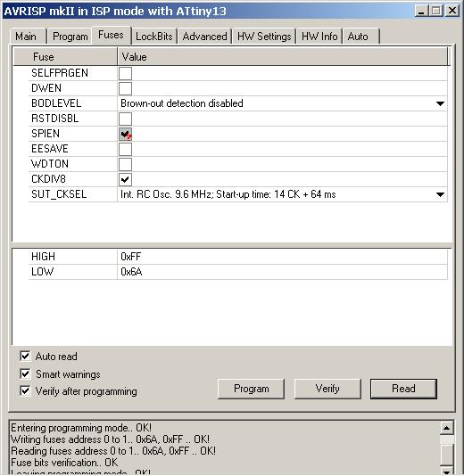Uncheck the CKDIV8 fuse checkbox

(x=125, y=179)
